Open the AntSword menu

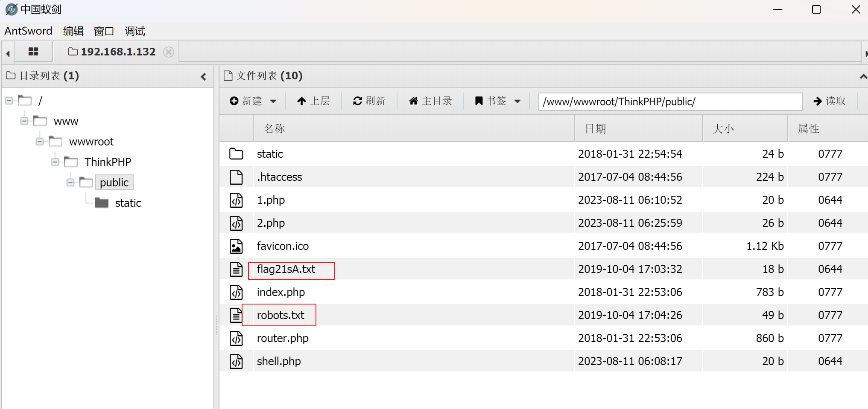(x=29, y=31)
